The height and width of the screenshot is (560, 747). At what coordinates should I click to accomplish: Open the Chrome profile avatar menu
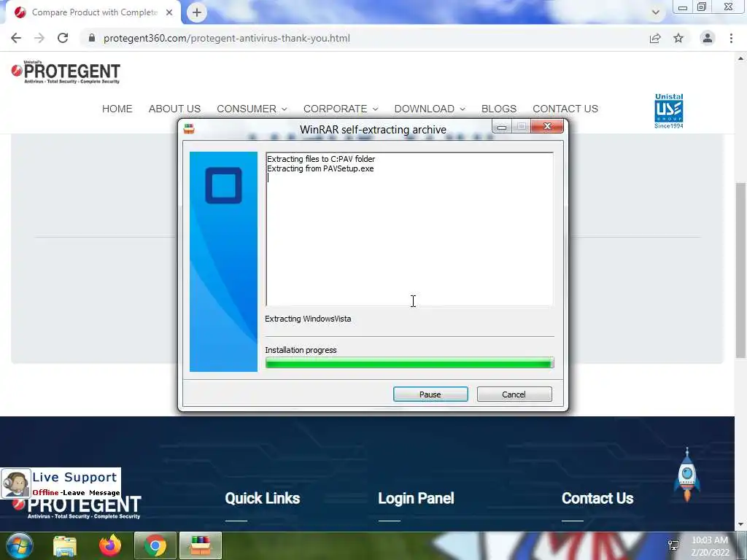tap(708, 38)
